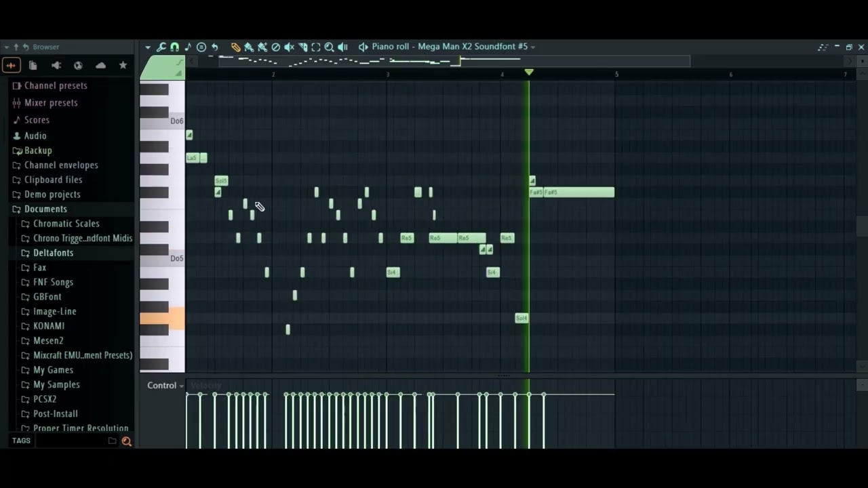868x488 pixels.
Task: Select the Paint brush tool
Action: tap(249, 47)
